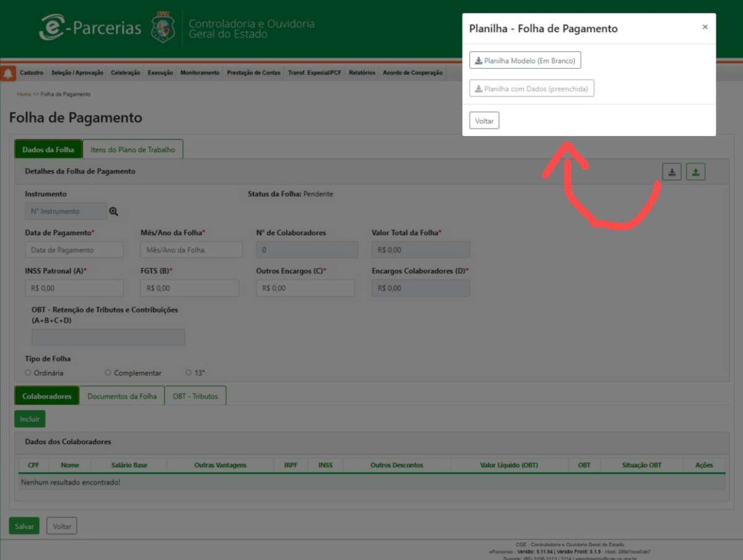Click the upload spreadsheet icon button
The height and width of the screenshot is (560, 743).
[x=695, y=172]
